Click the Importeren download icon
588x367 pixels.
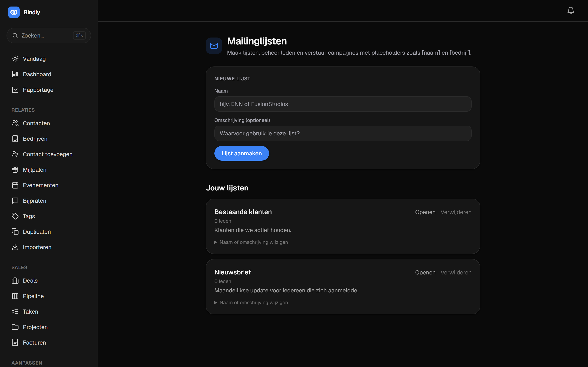[x=15, y=247]
